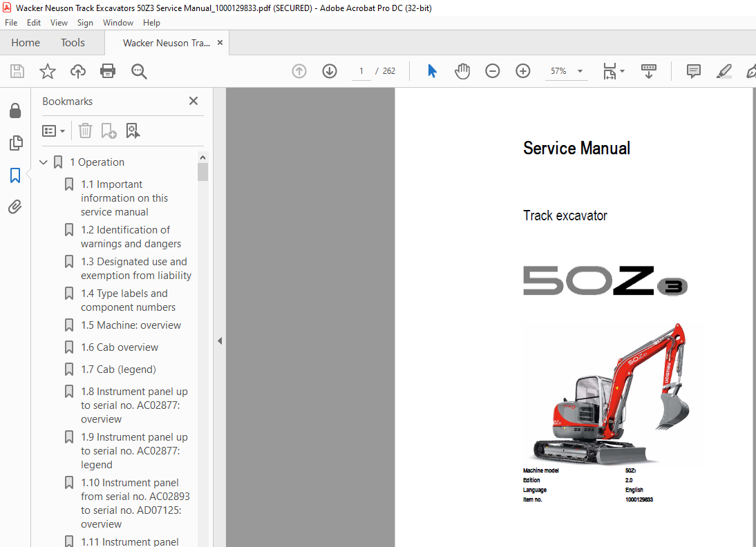This screenshot has width=756, height=547.
Task: Find current bookmark icon
Action: click(133, 131)
